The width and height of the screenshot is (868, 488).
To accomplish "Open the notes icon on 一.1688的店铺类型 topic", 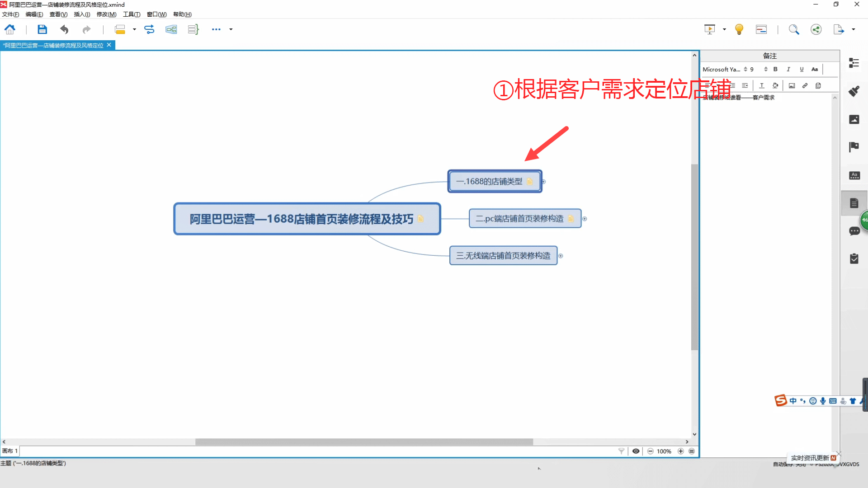I will (x=529, y=182).
